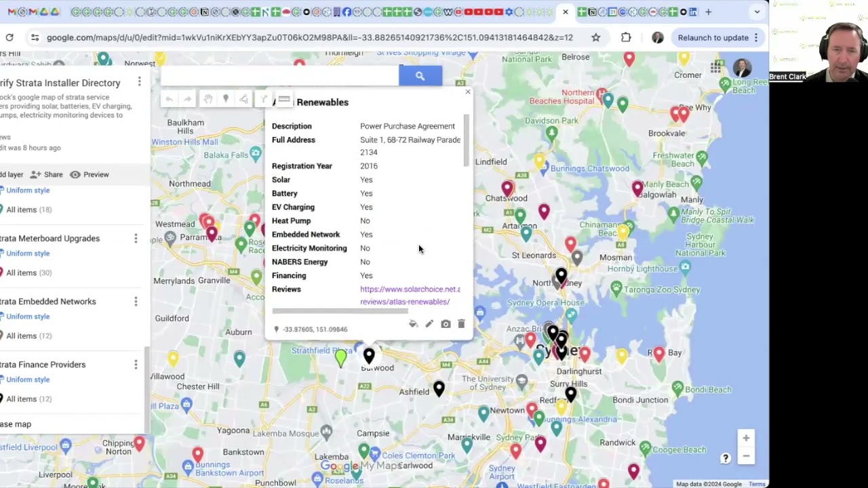Viewport: 868px width, 488px height.
Task: Open the browser extensions puzzle icon
Action: point(626,37)
